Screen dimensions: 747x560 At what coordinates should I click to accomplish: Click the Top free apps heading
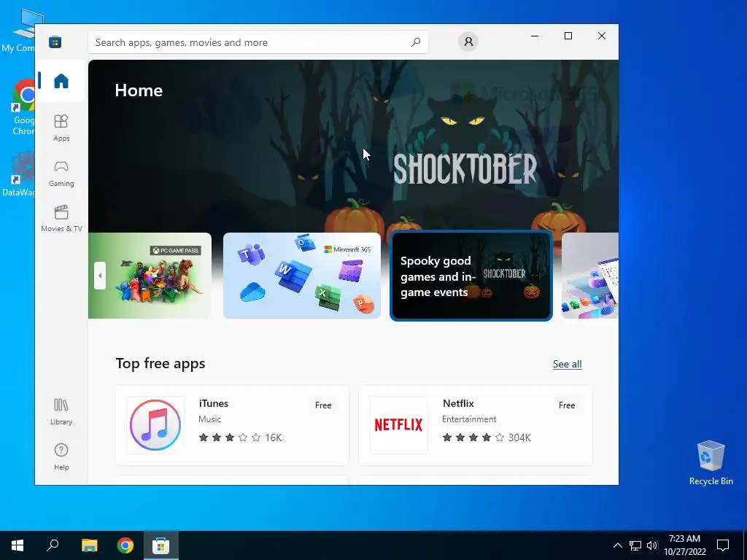click(x=160, y=363)
